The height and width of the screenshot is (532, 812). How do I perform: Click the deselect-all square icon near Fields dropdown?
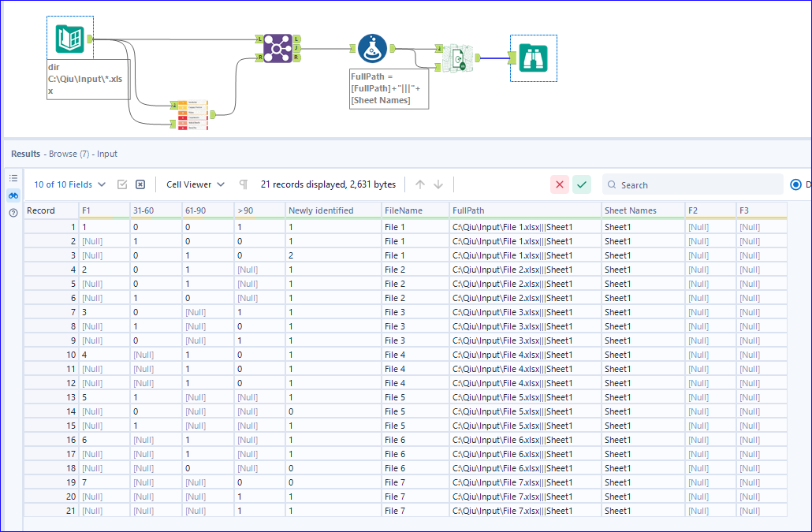coord(140,184)
